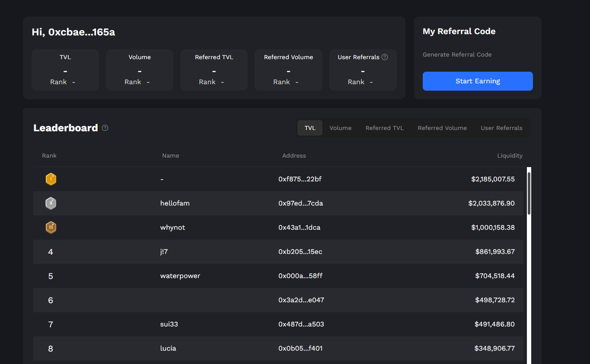Click the whynot user name
The width and height of the screenshot is (590, 364).
coord(172,228)
